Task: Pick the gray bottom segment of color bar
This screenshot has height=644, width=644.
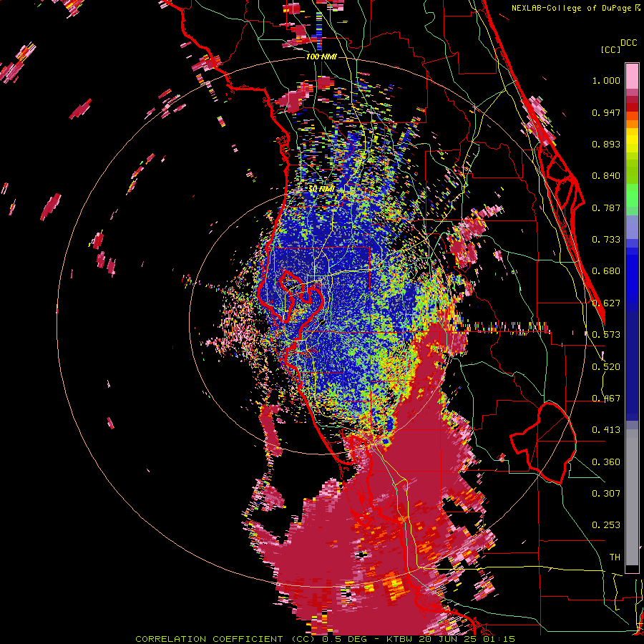Action: coord(632,498)
